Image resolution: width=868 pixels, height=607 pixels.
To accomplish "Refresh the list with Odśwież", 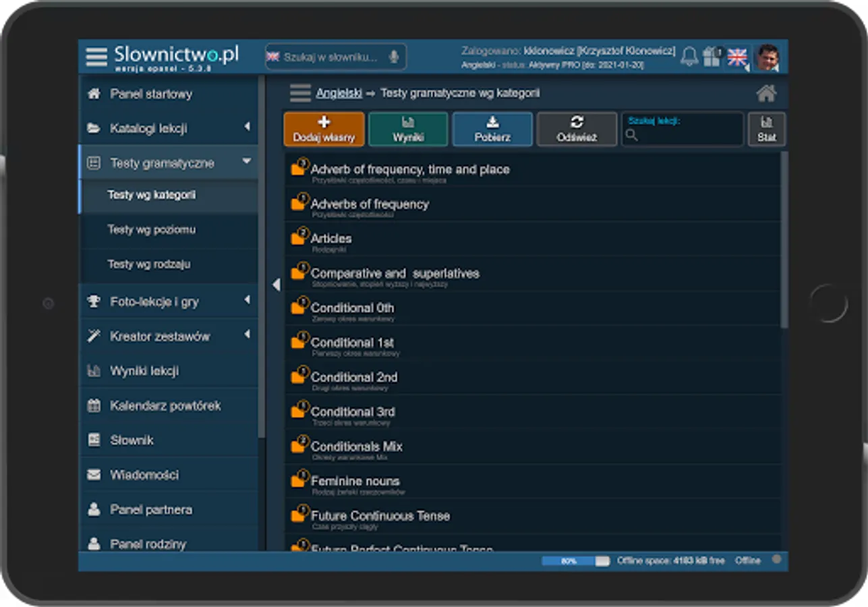I will (x=577, y=129).
